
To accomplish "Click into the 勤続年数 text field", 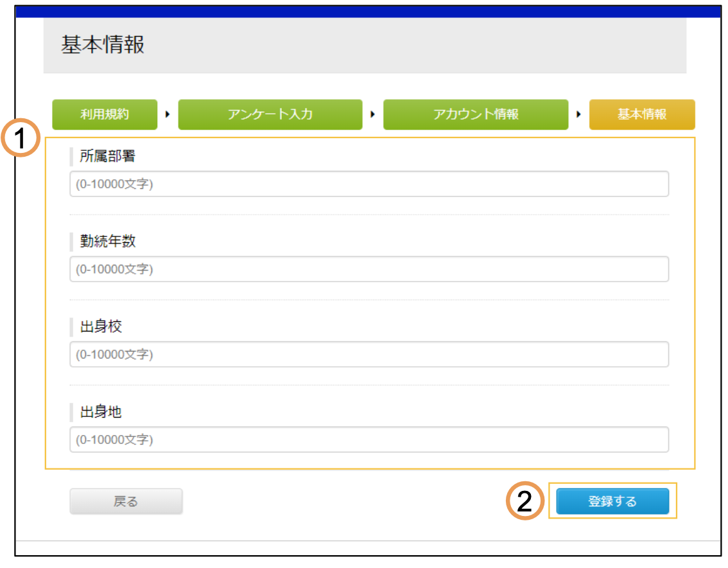I will (369, 269).
